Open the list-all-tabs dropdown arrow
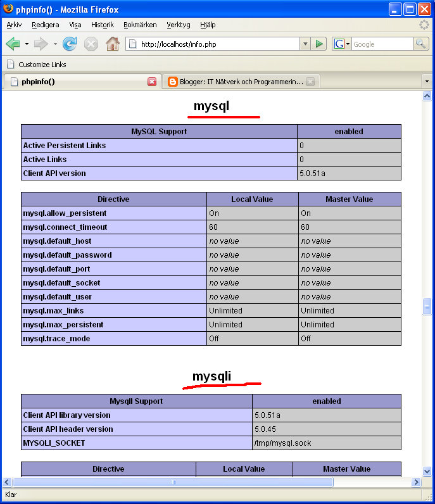435x504 pixels. click(427, 81)
